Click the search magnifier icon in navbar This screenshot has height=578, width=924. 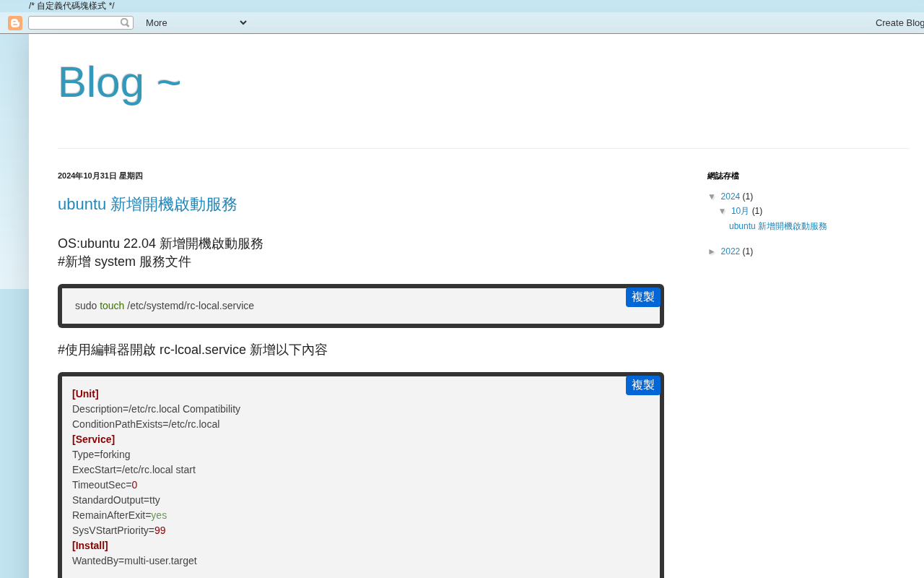coord(125,22)
